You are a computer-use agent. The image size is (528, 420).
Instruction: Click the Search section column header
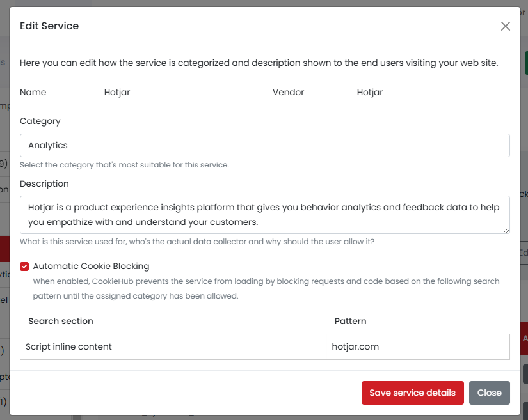(x=61, y=321)
